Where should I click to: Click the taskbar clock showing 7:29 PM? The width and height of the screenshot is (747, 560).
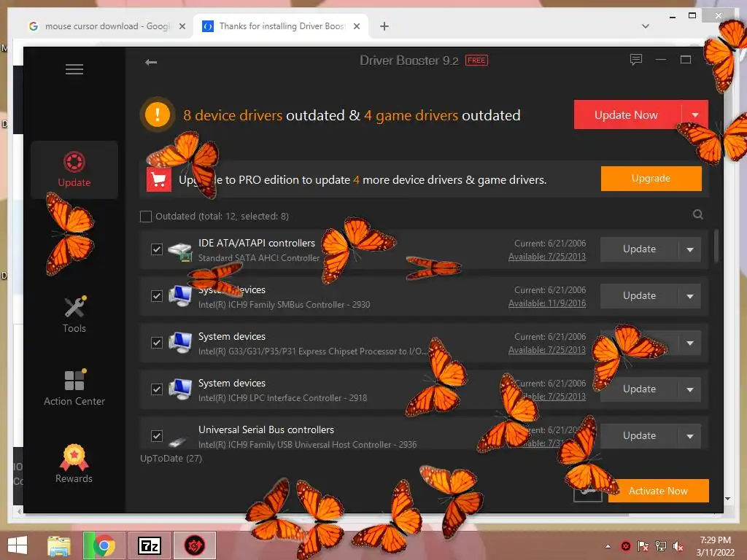(x=715, y=546)
